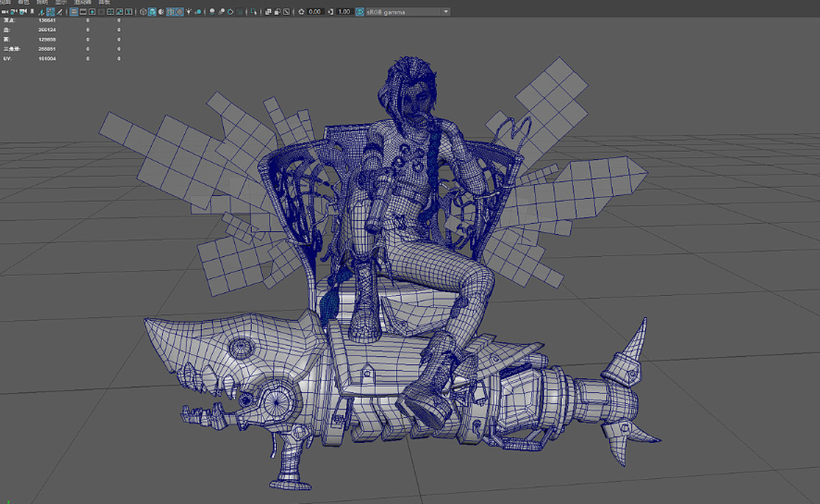Click the Select Camera icon
This screenshot has height=504, width=820.
click(5, 11)
